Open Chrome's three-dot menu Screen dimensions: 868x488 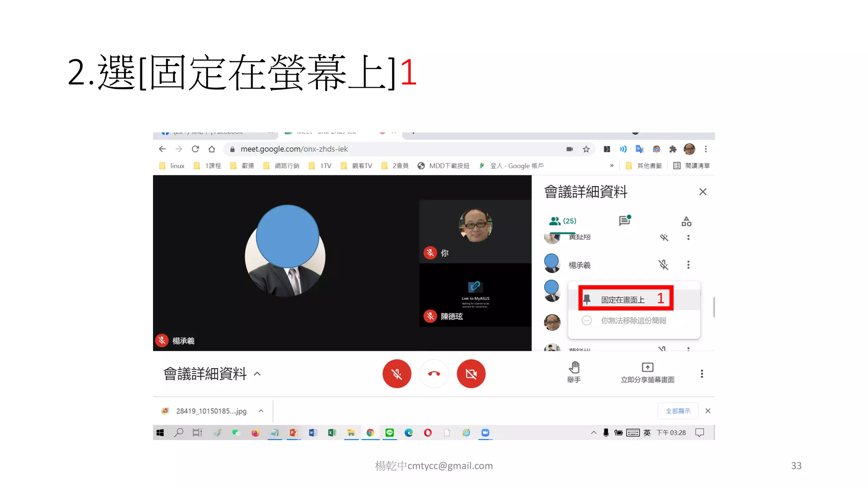[706, 149]
